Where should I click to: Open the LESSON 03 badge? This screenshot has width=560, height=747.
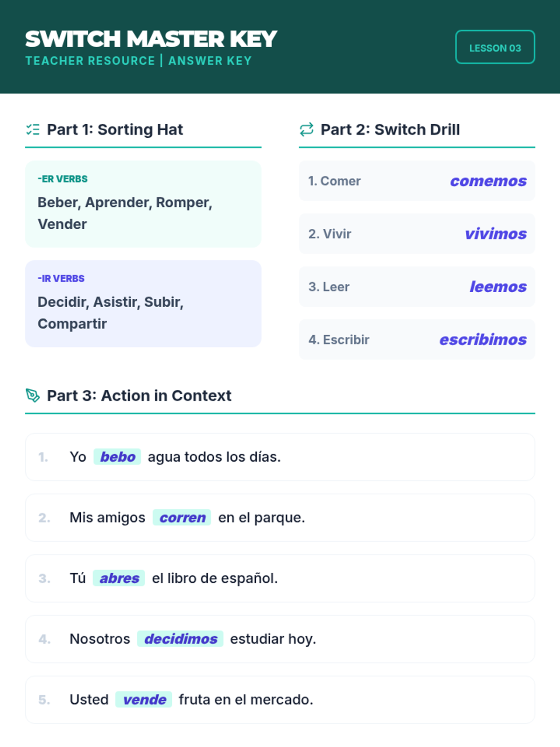click(495, 47)
